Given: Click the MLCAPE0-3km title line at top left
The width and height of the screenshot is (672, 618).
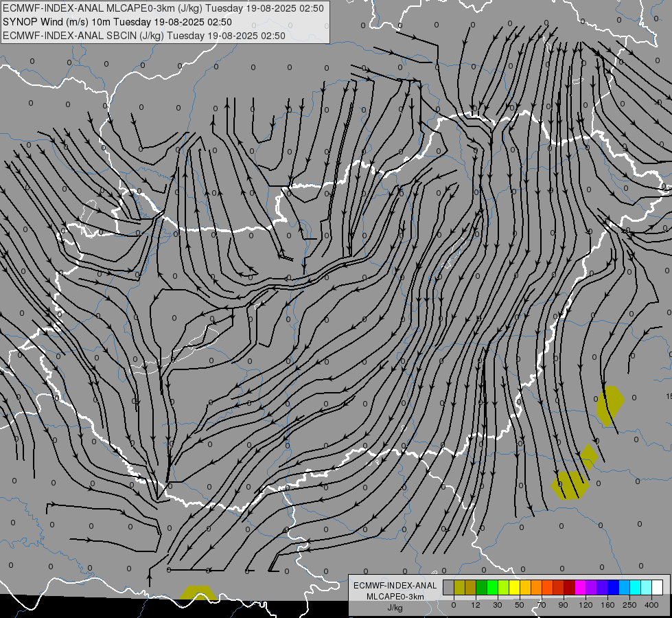Looking at the screenshot, I should pos(163,8).
